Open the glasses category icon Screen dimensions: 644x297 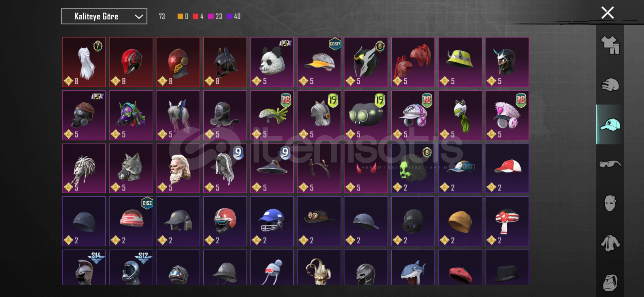click(610, 164)
